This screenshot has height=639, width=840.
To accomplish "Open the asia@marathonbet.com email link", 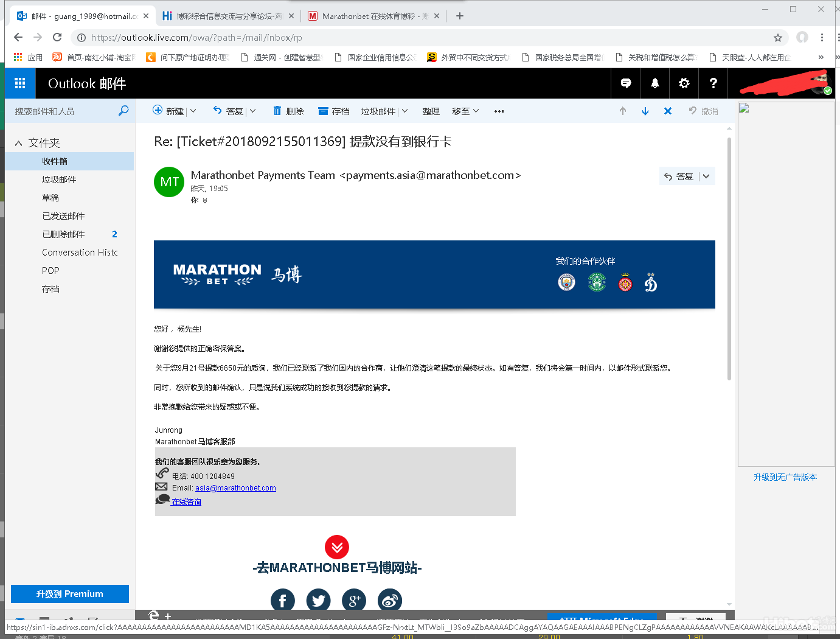I will click(235, 488).
